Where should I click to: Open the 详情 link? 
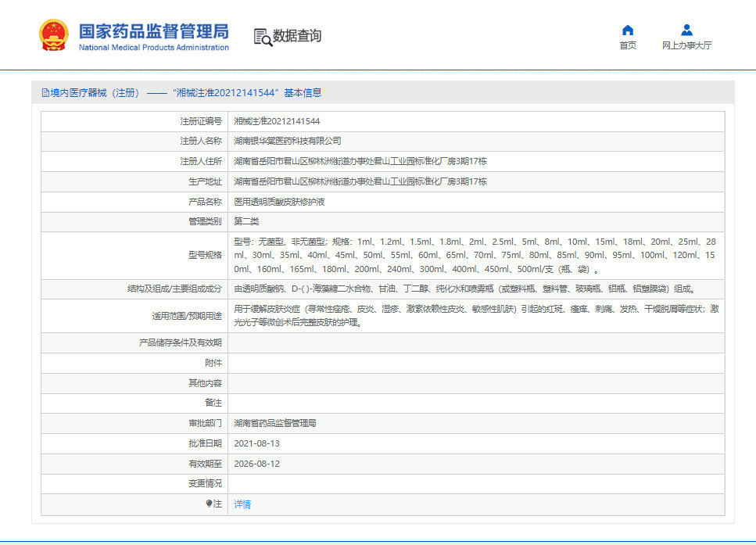point(242,504)
